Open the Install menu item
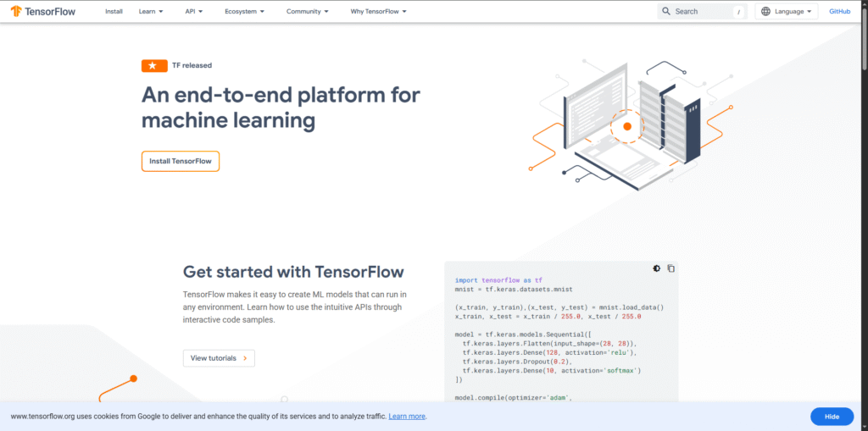The image size is (868, 431). pyautogui.click(x=114, y=11)
